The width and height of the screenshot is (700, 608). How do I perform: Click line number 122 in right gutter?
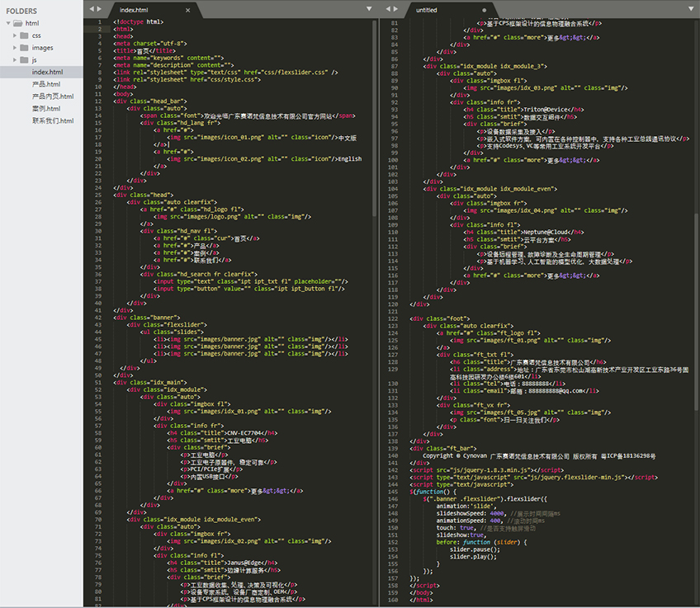click(x=393, y=318)
